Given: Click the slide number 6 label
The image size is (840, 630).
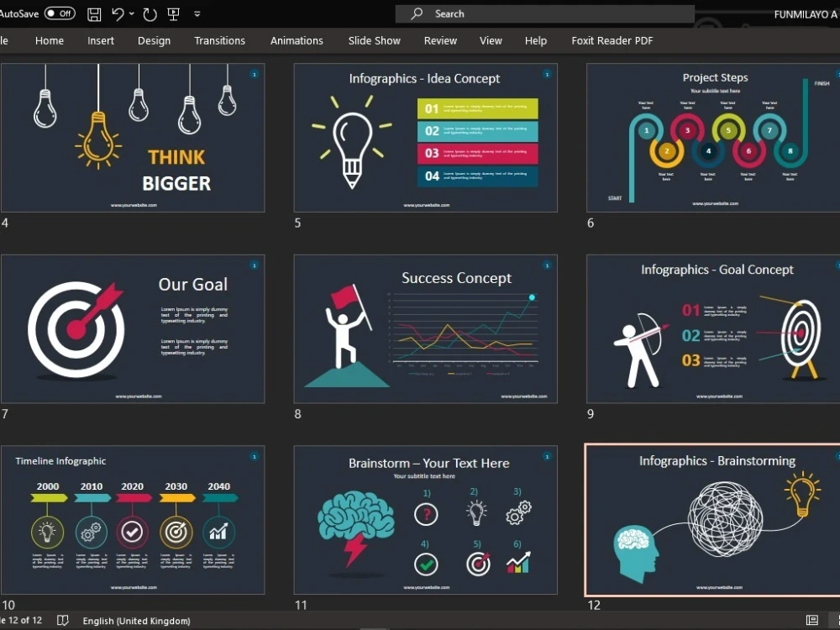Looking at the screenshot, I should [x=591, y=223].
